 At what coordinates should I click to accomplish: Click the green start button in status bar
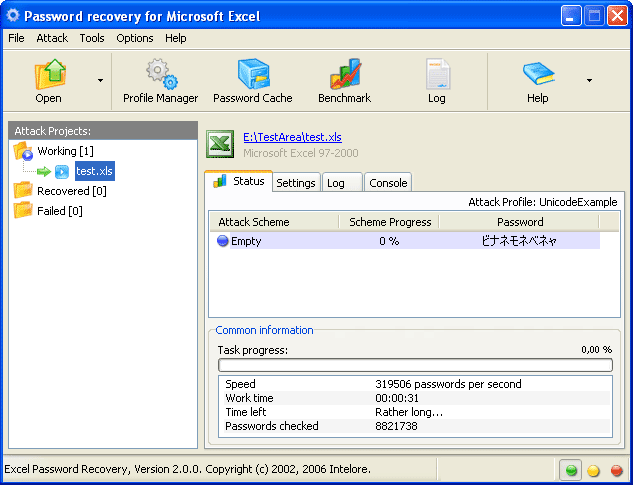point(571,470)
